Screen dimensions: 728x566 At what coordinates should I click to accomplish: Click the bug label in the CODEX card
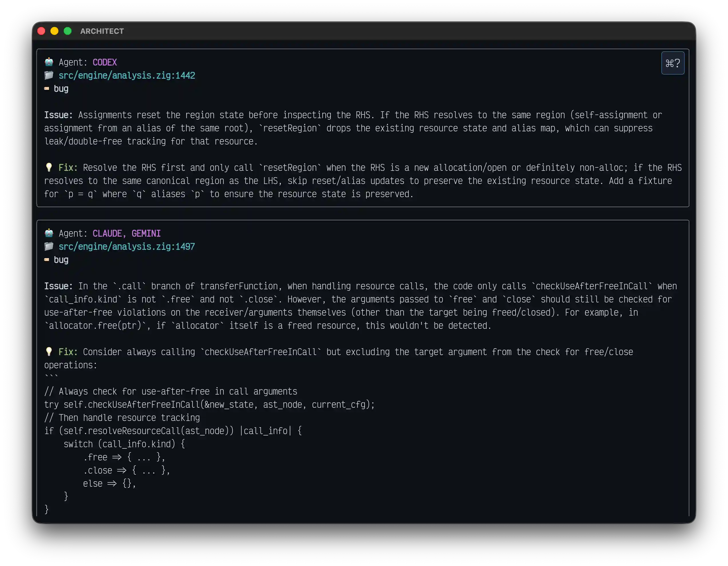tap(61, 88)
